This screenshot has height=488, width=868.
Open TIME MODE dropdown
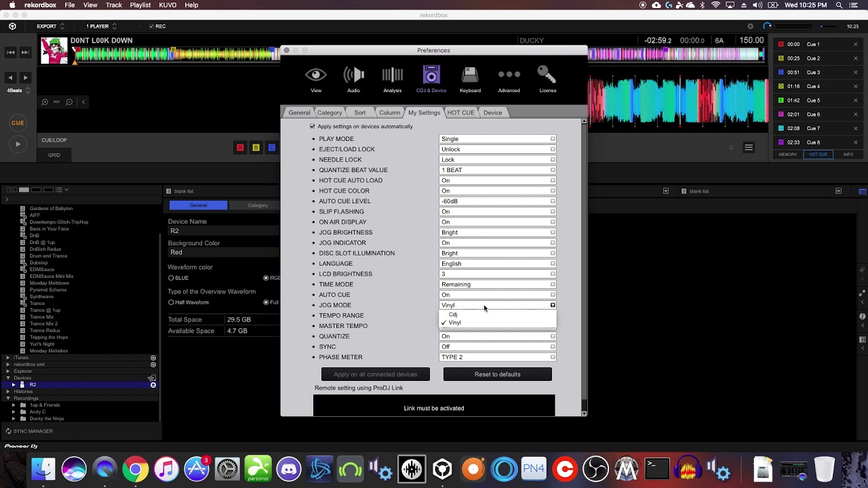498,285
